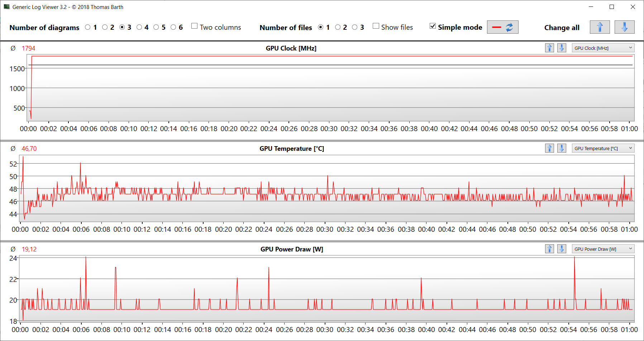
Task: Enable the Two columns checkbox
Action: (x=195, y=26)
